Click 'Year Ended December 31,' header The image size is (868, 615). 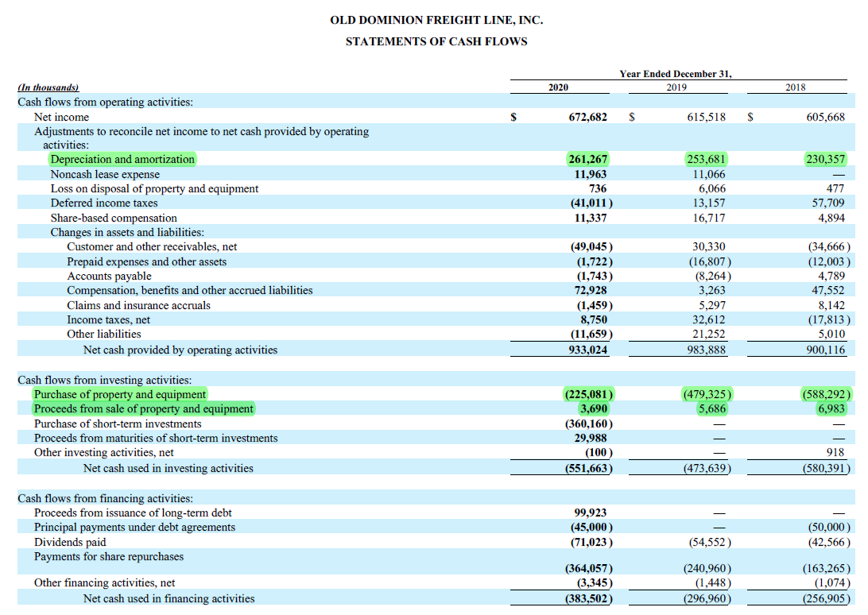tap(676, 74)
